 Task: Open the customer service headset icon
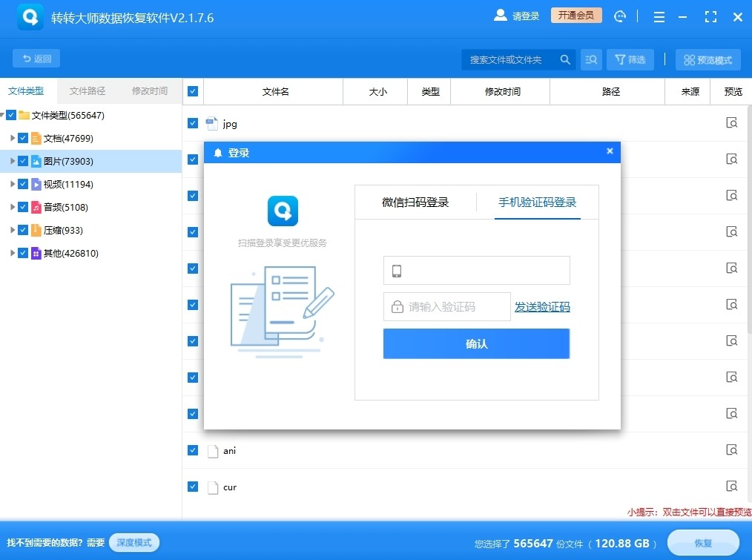(x=620, y=16)
